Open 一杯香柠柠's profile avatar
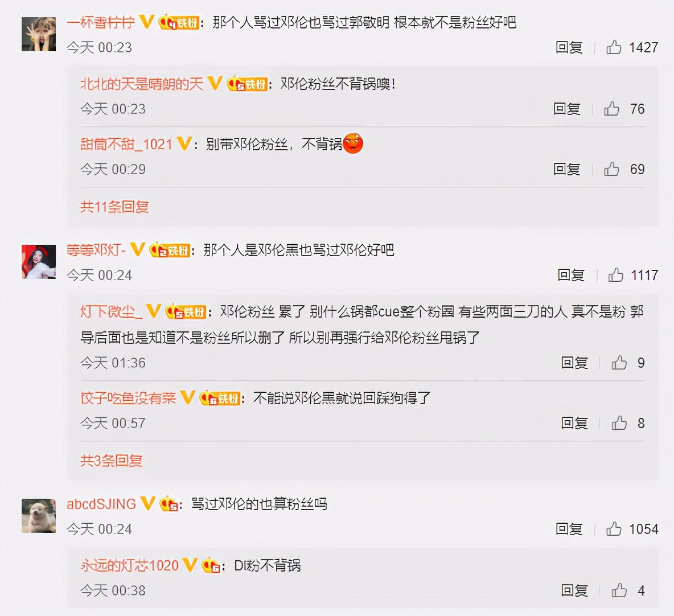This screenshot has height=616, width=674. [39, 34]
